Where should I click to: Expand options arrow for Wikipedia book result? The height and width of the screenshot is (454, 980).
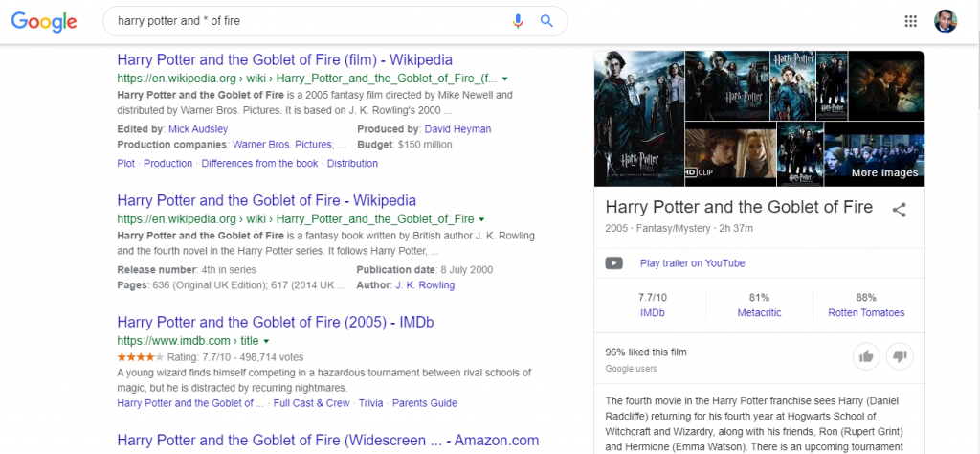tap(481, 219)
